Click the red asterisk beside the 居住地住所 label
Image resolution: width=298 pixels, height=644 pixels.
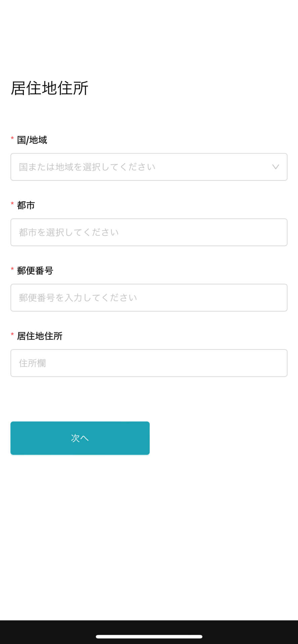[12, 335]
